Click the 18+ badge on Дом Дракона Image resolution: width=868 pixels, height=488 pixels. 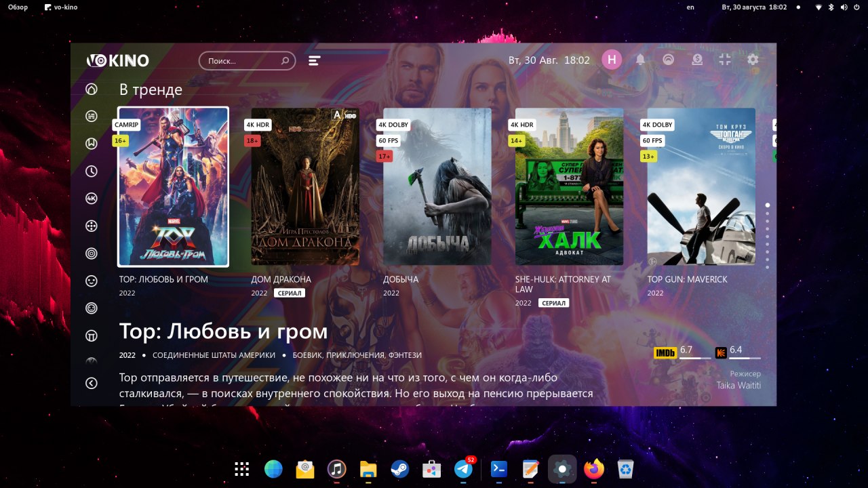(x=252, y=141)
